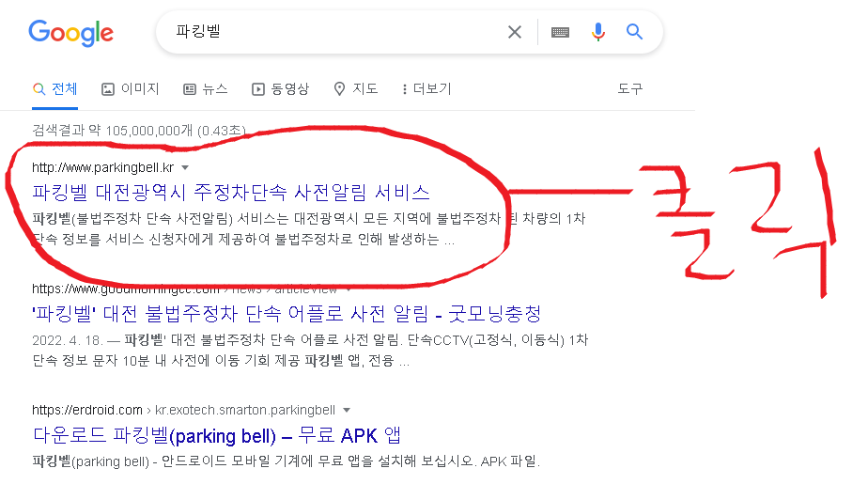Click the 동영상 tab play icon
This screenshot has width=868, height=500.
(258, 89)
